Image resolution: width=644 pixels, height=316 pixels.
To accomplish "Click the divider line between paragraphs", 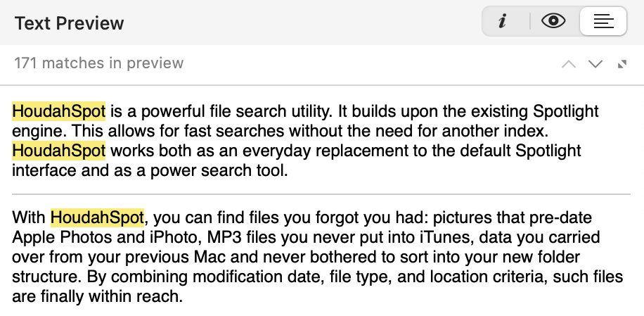I will 321,194.
